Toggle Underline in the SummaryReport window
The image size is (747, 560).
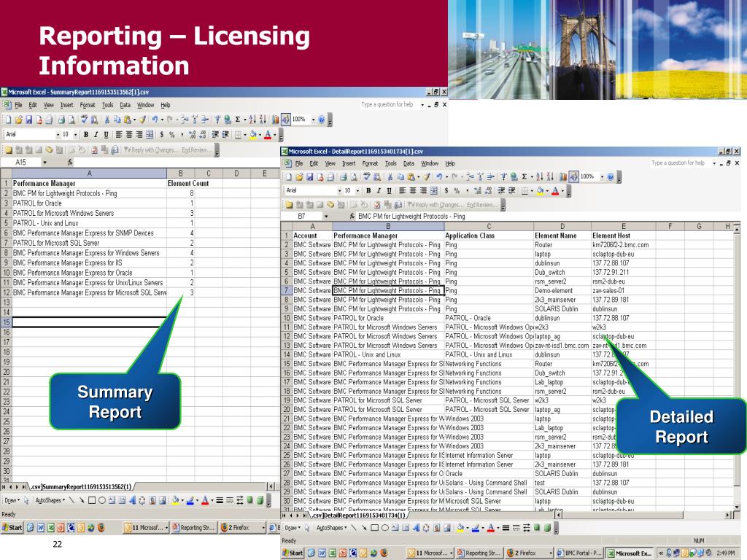click(106, 135)
